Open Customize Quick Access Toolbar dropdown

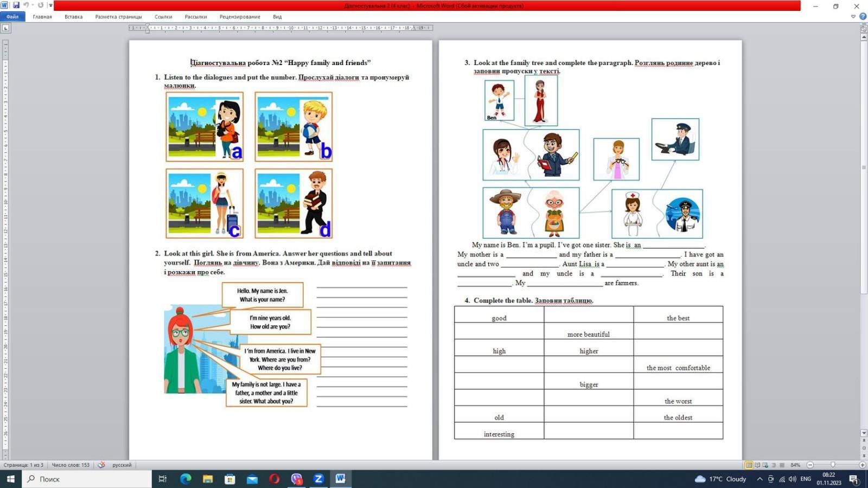pos(50,5)
